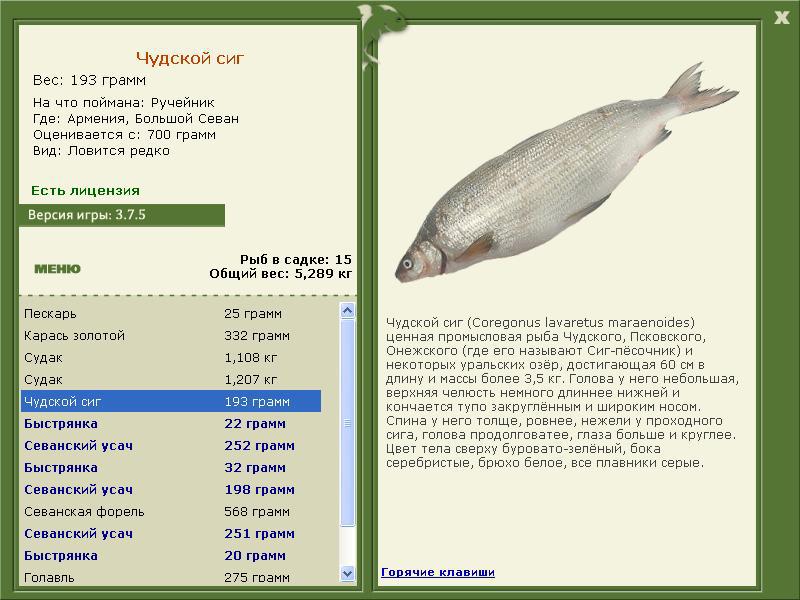This screenshot has width=800, height=600.
Task: Select Голавль 275 грамм row
Action: coord(171,577)
